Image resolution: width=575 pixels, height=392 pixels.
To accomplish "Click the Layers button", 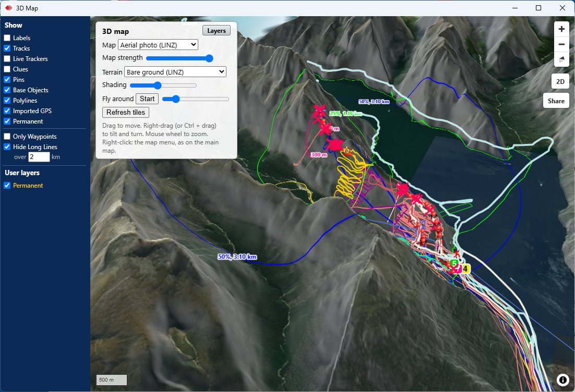I will [x=217, y=31].
